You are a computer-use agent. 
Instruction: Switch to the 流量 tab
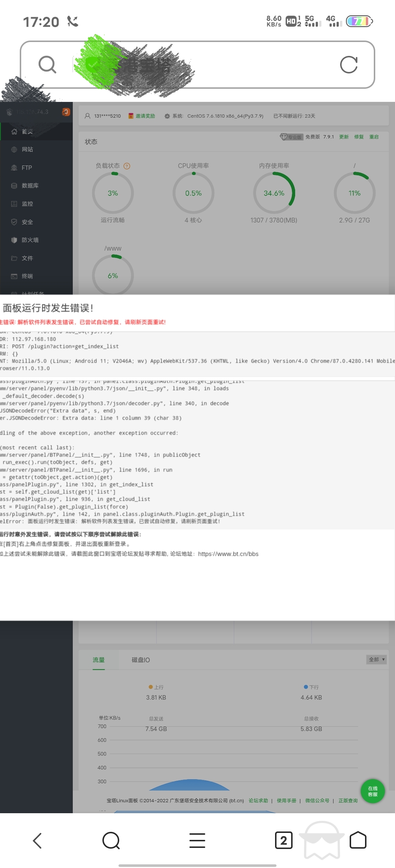click(x=99, y=660)
